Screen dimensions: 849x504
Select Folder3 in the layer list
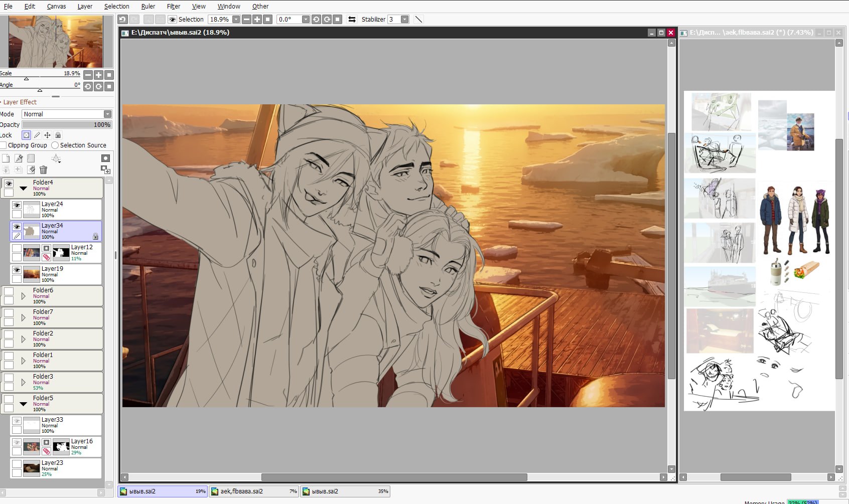click(x=52, y=382)
